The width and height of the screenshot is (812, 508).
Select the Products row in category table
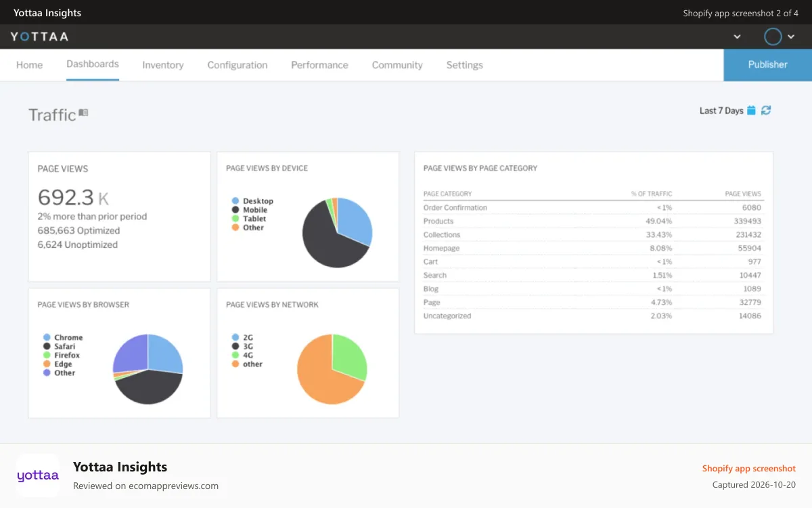[x=593, y=221]
